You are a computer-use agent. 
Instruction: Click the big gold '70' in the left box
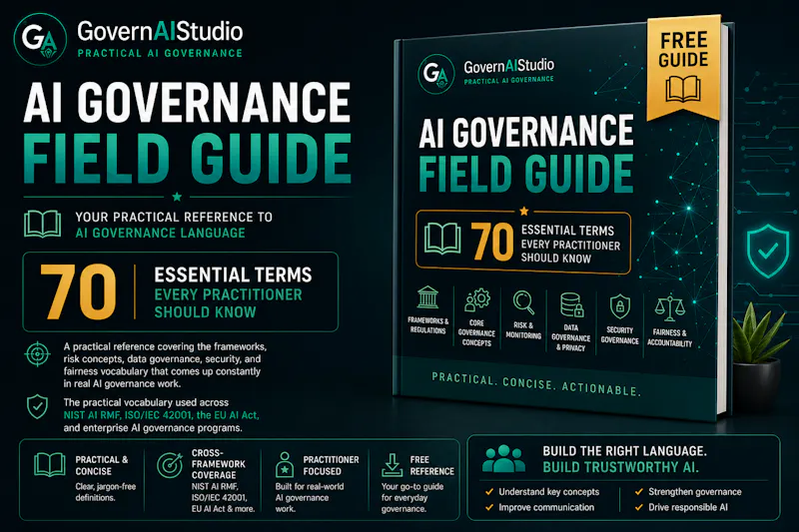78,291
